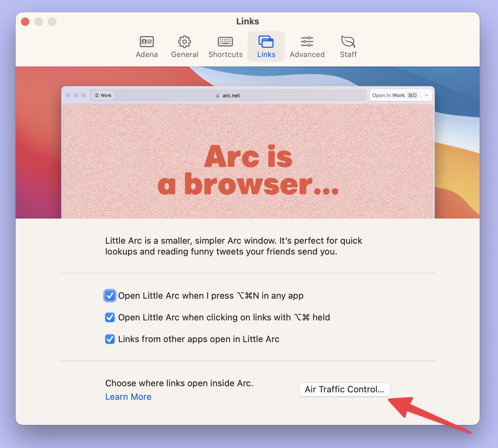Image resolution: width=498 pixels, height=448 pixels.
Task: Click the arc.net address bar in preview
Action: coord(228,95)
